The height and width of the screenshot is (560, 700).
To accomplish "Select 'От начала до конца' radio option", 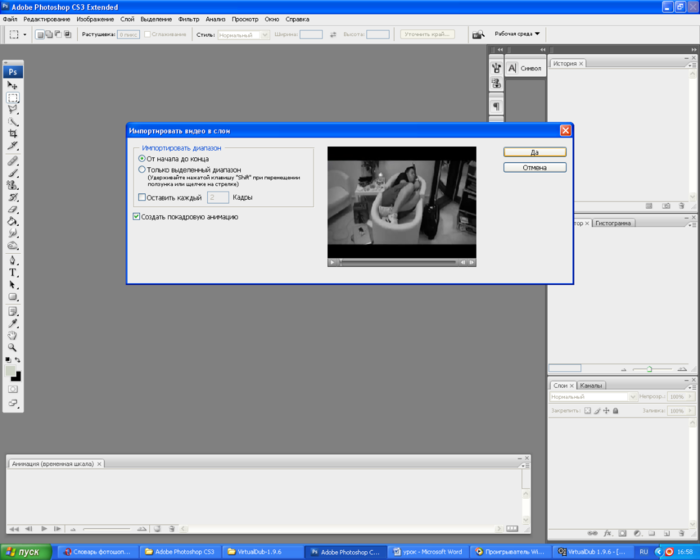I will click(x=142, y=159).
